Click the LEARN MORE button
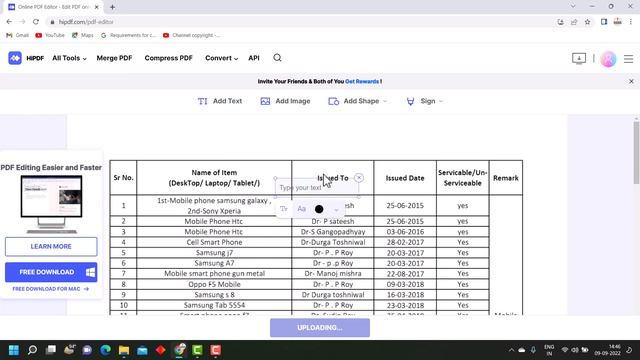 [x=51, y=247]
